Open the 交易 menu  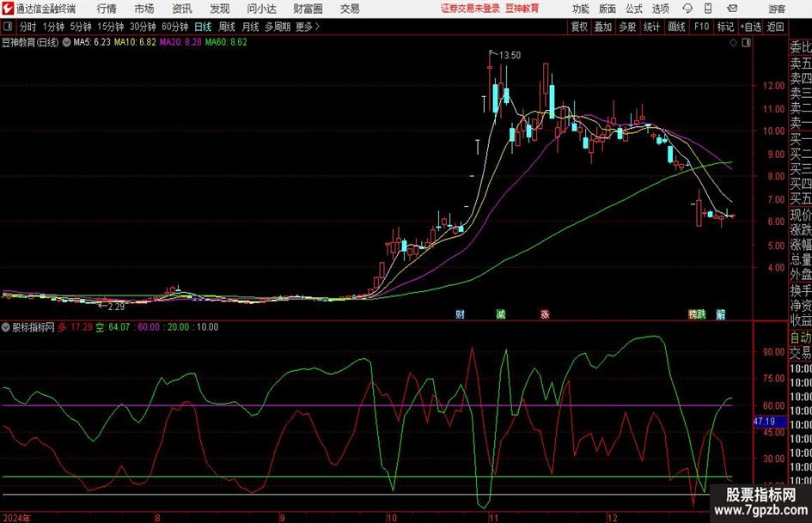coord(350,9)
